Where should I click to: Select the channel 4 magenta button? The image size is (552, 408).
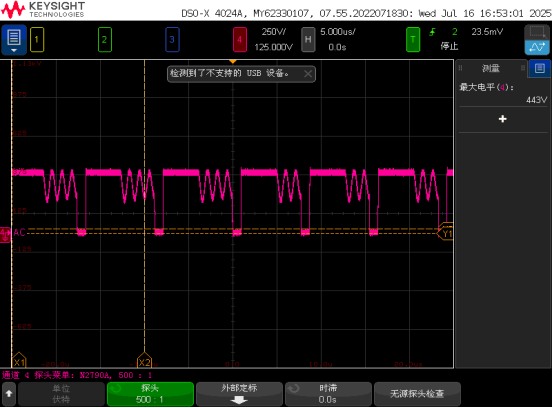[x=240, y=39]
